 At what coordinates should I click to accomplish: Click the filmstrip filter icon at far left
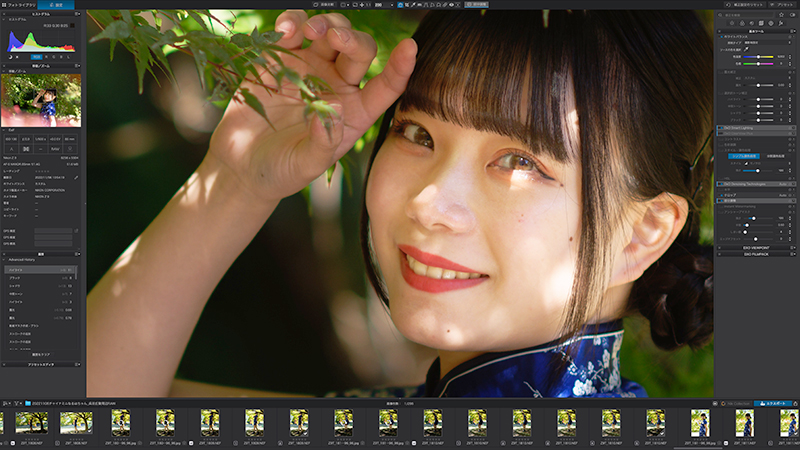point(16,403)
